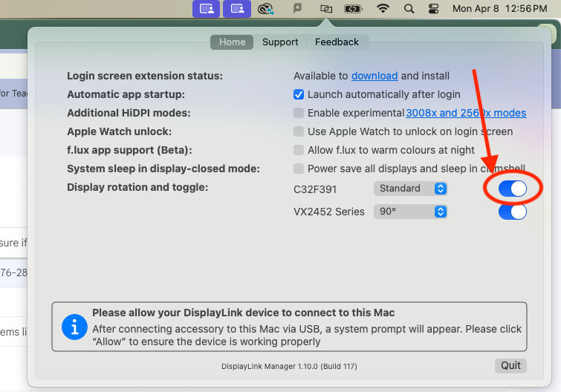Click the 'f.lux app support (Beta):' label
Image resolution: width=561 pixels, height=392 pixels.
click(129, 150)
